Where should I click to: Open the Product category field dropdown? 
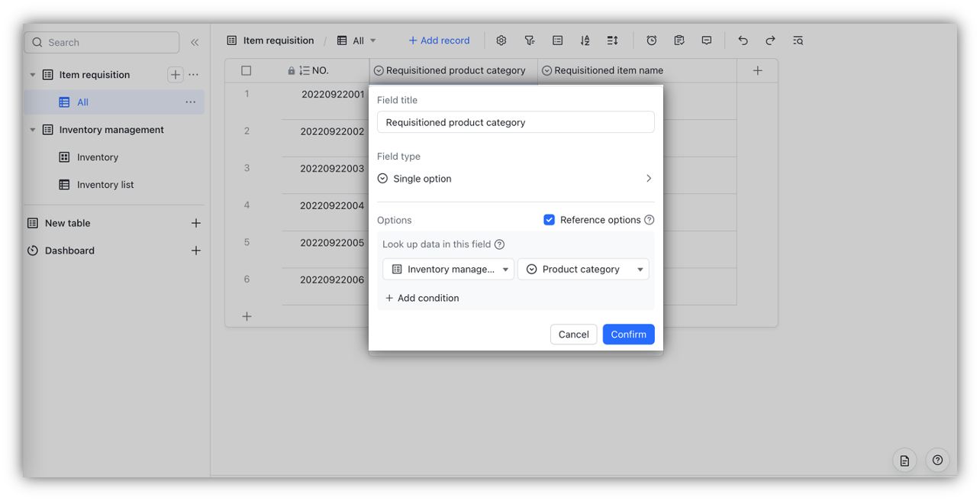click(x=583, y=269)
